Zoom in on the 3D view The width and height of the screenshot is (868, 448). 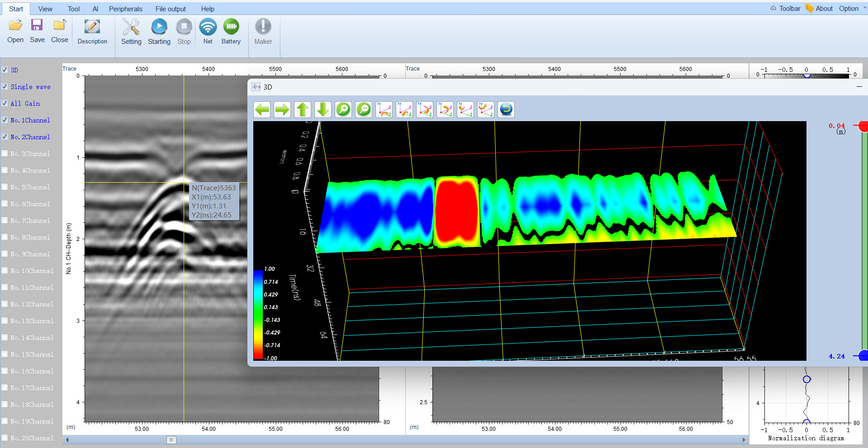pyautogui.click(x=343, y=109)
